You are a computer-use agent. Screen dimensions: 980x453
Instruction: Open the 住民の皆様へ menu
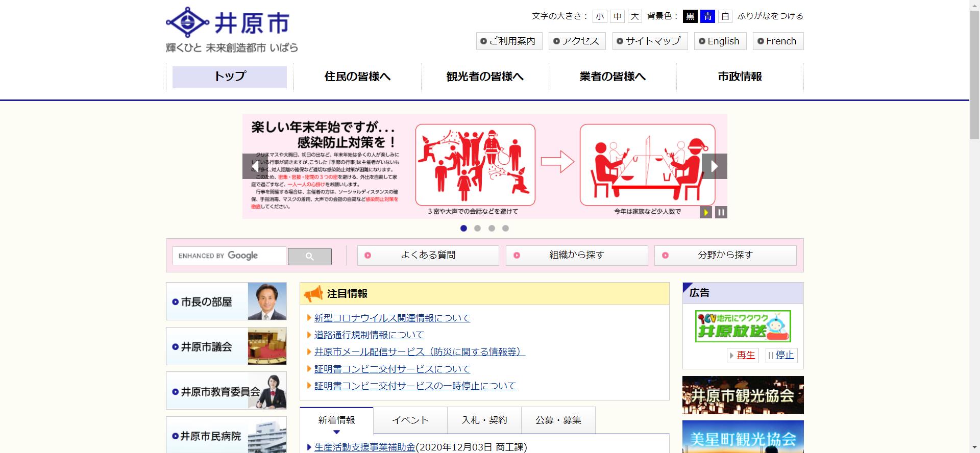point(357,77)
